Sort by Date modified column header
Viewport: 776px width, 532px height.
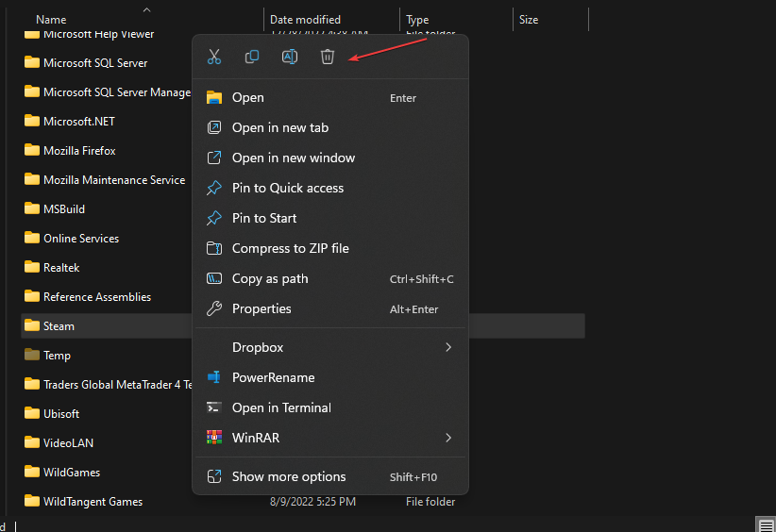tap(305, 20)
